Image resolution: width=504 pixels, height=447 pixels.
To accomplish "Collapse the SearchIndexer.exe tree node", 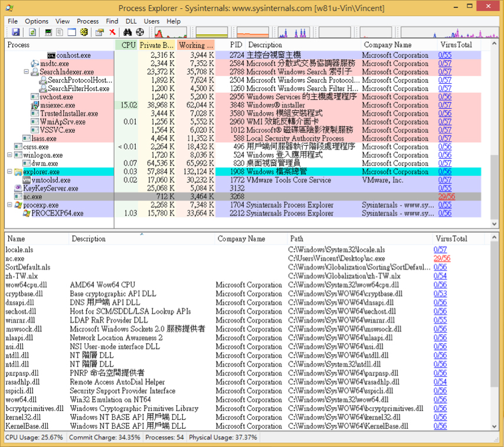I will click(27, 71).
